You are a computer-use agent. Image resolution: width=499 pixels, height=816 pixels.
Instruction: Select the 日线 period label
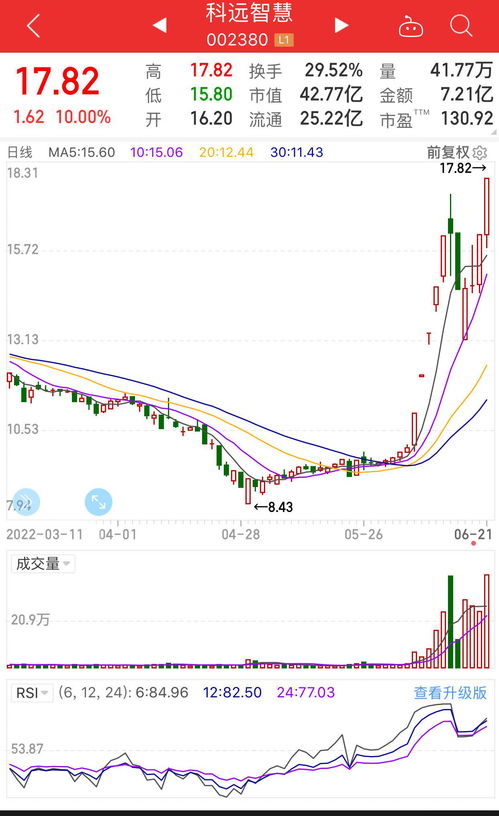pyautogui.click(x=20, y=152)
